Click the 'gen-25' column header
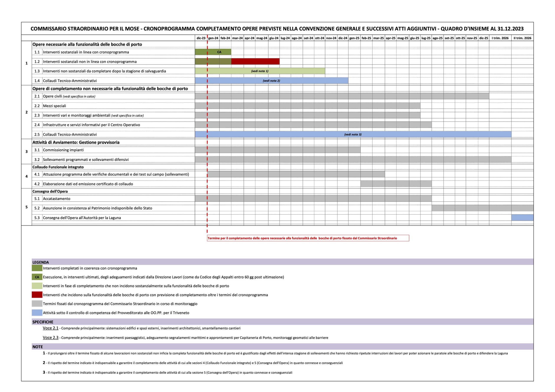 (354, 38)
